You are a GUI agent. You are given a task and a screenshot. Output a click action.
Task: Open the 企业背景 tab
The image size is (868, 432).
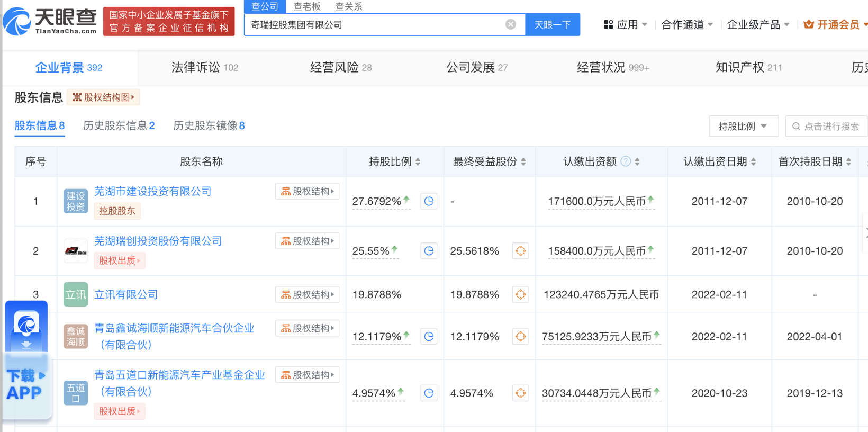point(69,68)
